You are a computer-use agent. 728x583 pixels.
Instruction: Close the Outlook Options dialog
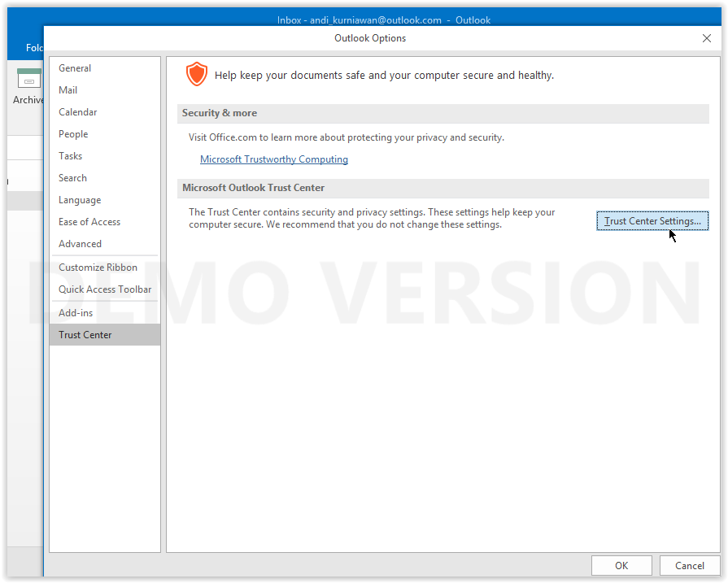point(707,37)
